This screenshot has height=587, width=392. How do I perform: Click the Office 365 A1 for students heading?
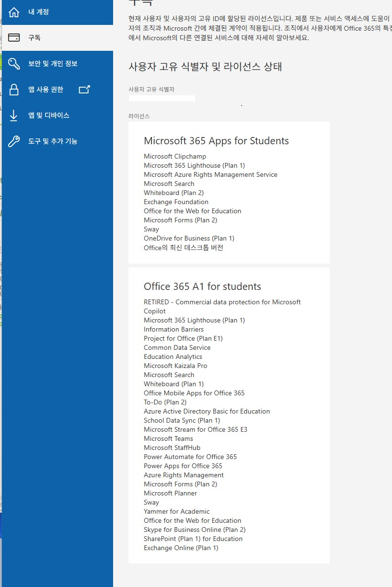[x=202, y=287]
